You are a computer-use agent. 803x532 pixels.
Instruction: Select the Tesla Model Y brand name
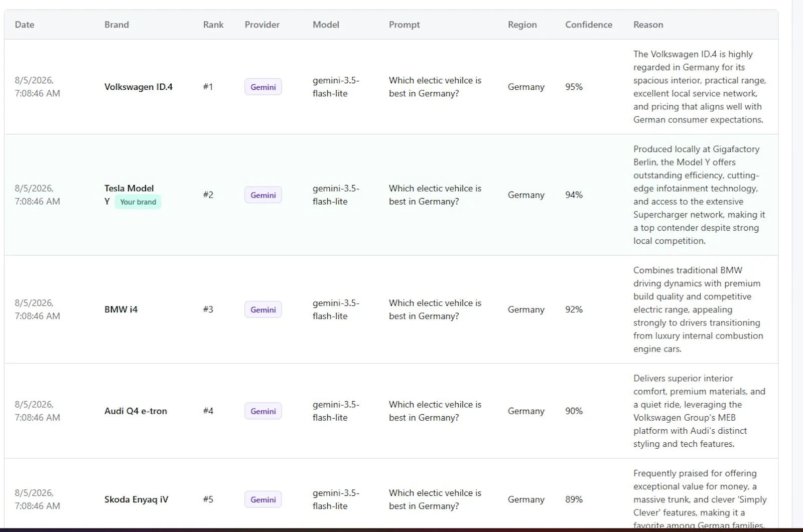tap(129, 195)
